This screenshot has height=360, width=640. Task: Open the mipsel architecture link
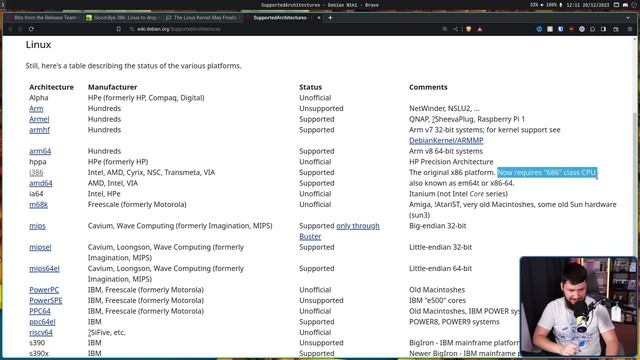(40, 247)
